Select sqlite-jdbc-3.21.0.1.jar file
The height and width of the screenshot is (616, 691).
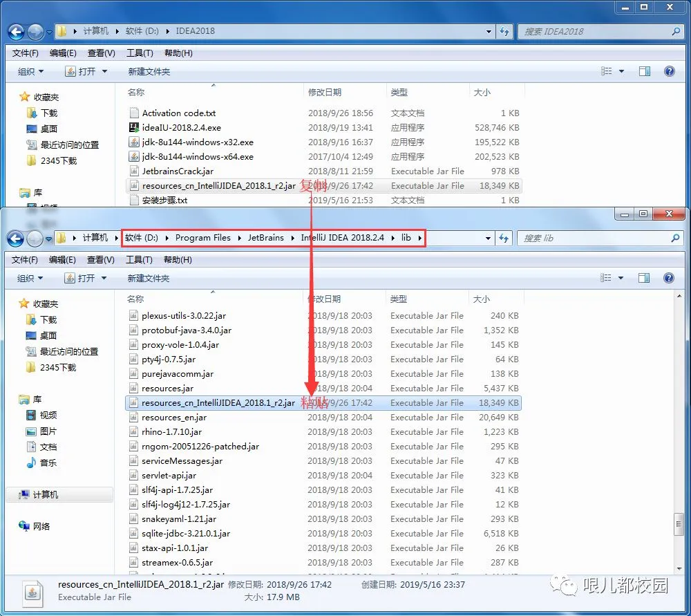coord(185,533)
